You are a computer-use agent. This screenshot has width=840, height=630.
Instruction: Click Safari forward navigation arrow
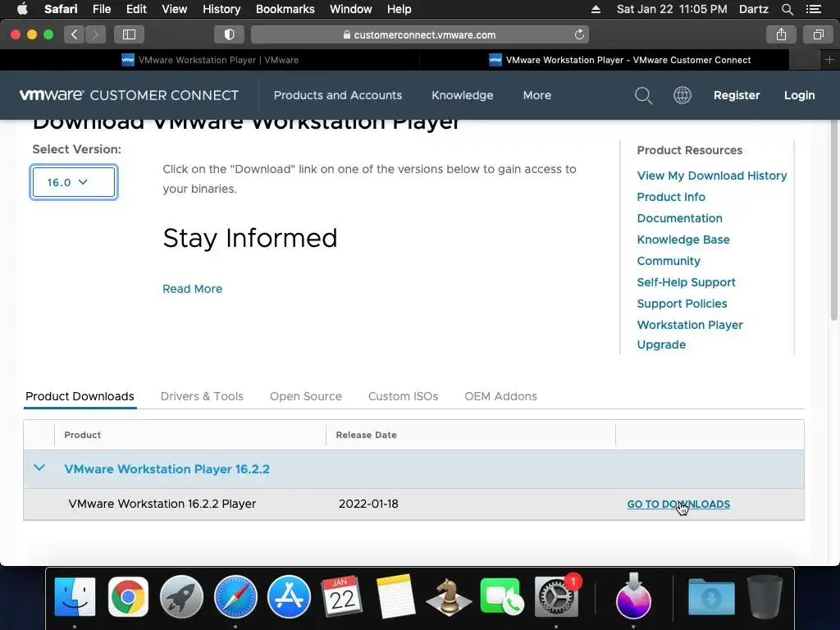point(95,34)
